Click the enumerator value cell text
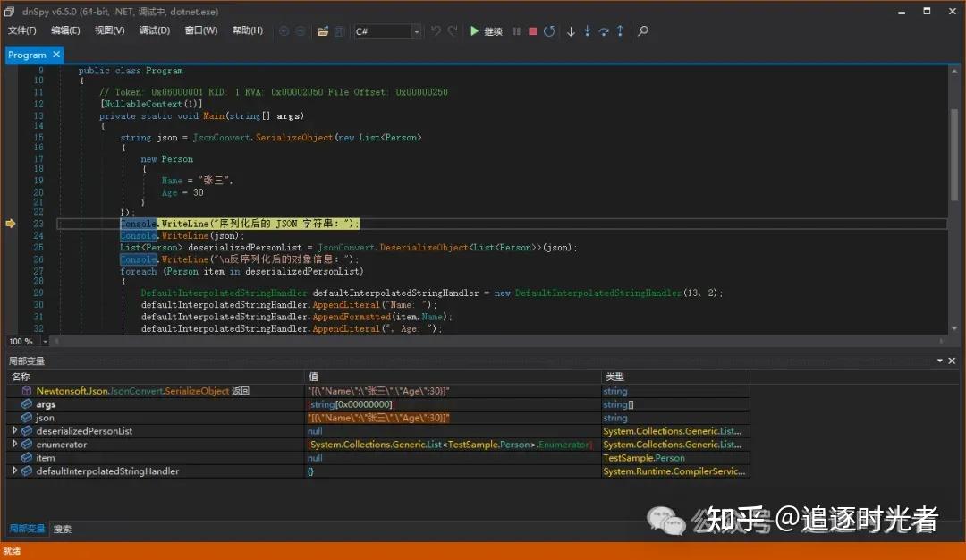Image resolution: width=966 pixels, height=560 pixels. tap(450, 445)
